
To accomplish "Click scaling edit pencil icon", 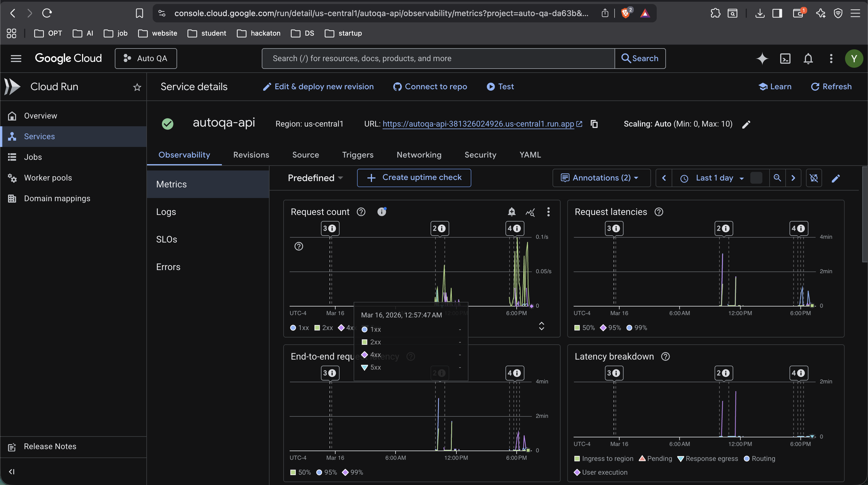I will tap(746, 125).
